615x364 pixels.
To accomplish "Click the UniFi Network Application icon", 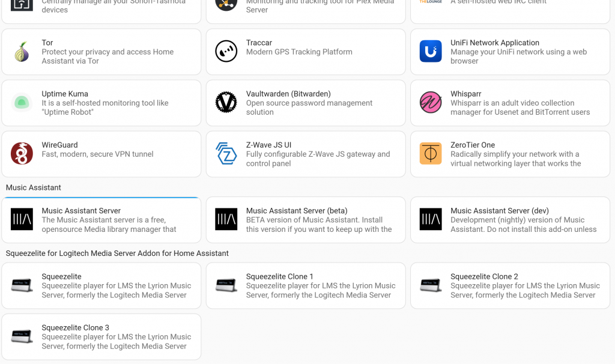I will 431,52.
